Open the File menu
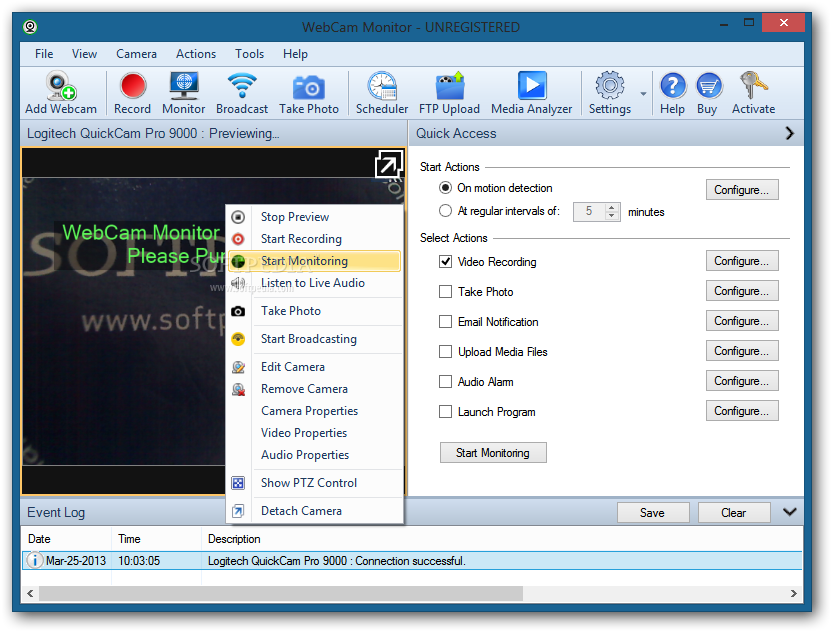This screenshot has height=632, width=832. (44, 54)
